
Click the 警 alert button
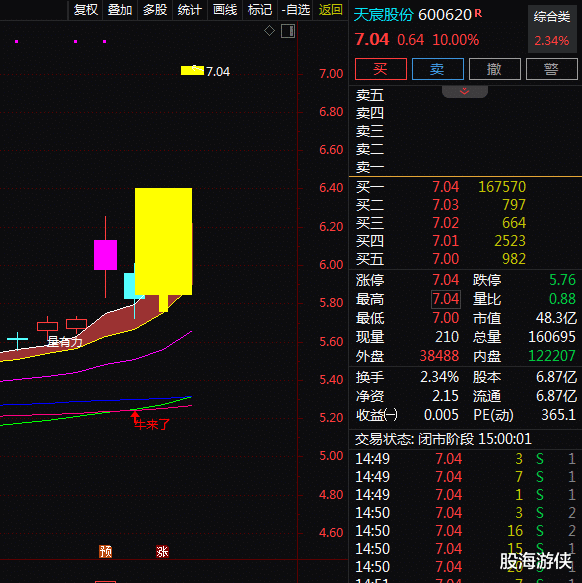(x=552, y=69)
